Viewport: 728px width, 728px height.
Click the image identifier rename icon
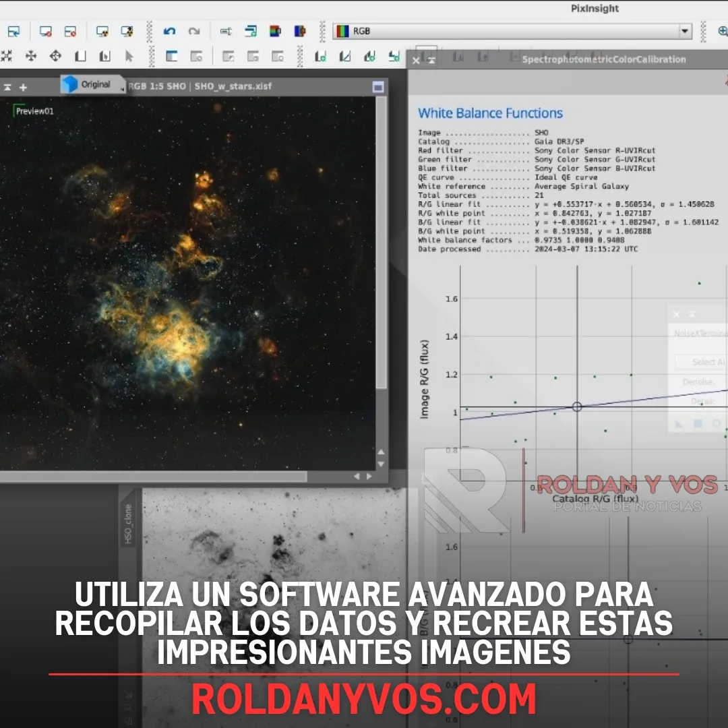coord(226,31)
